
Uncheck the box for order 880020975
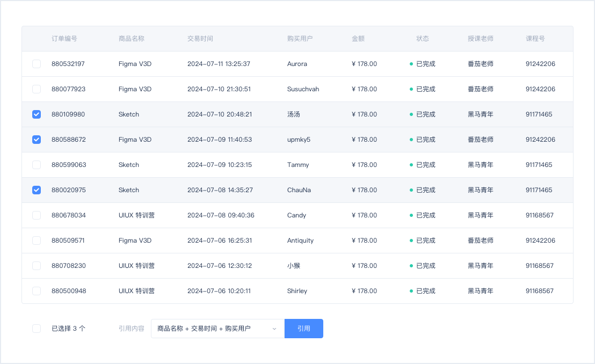(x=37, y=190)
